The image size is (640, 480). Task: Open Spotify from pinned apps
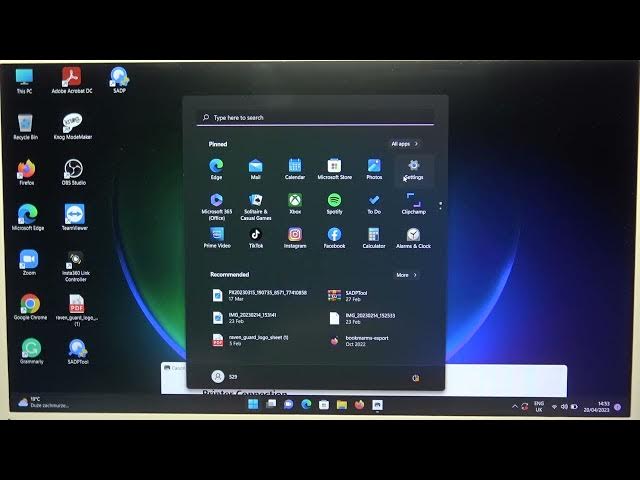tap(334, 204)
